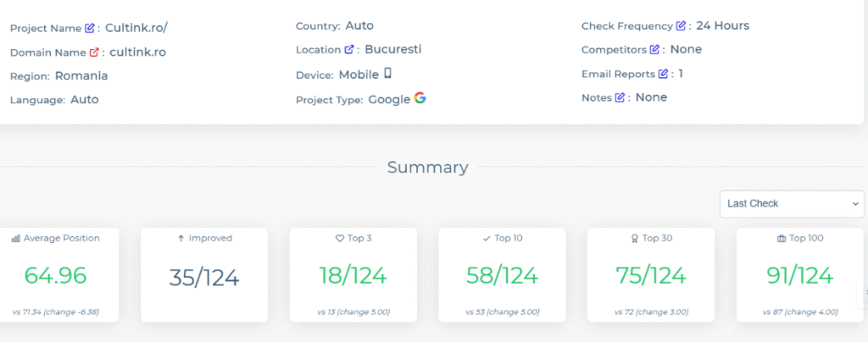Click the Top 10 value 58/124
This screenshot has height=342, width=868.
coord(501,274)
